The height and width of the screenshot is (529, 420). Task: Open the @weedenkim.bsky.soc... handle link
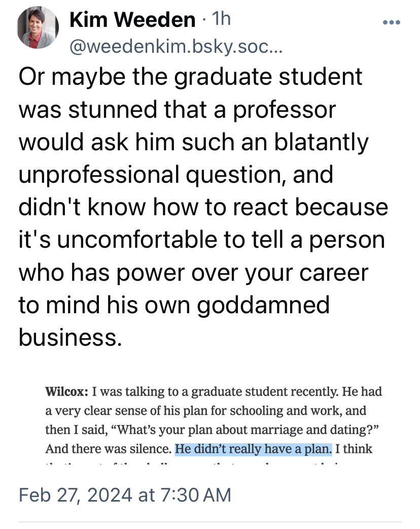click(x=176, y=47)
